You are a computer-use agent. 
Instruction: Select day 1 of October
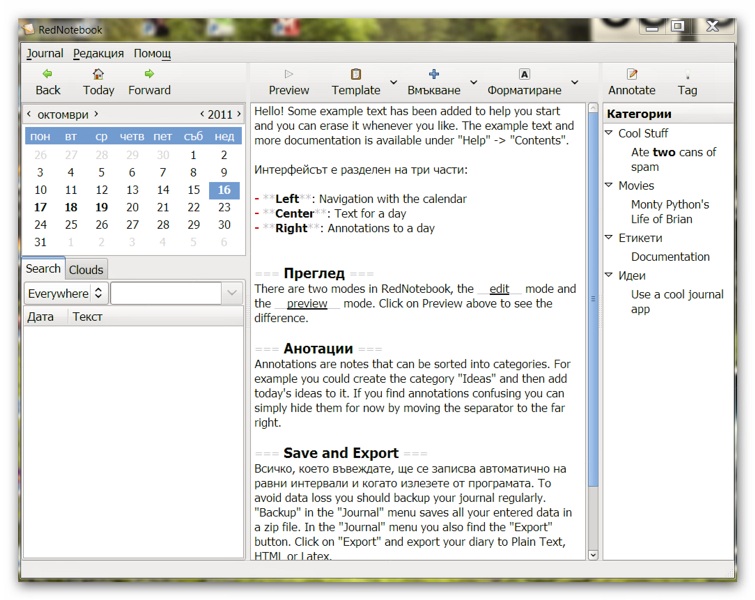point(193,155)
